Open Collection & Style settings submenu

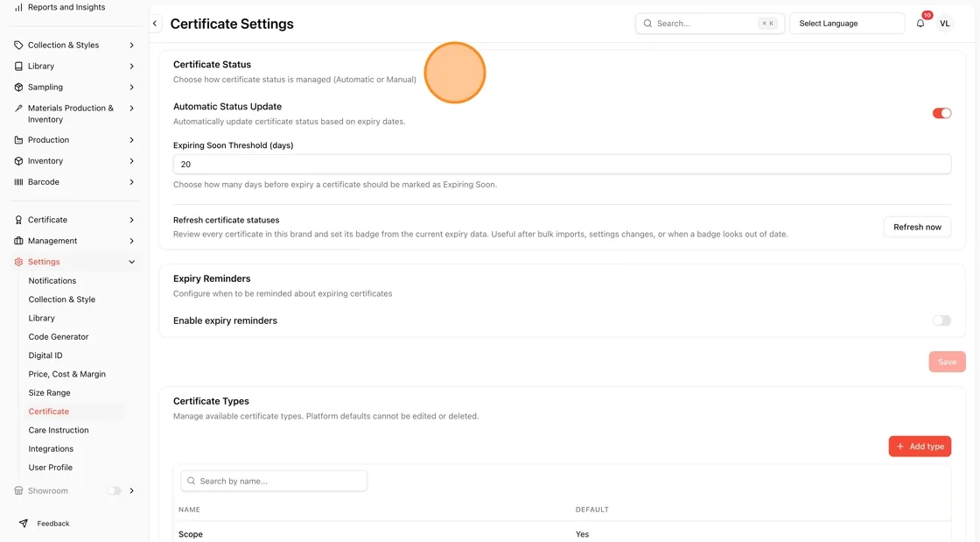[x=62, y=299]
